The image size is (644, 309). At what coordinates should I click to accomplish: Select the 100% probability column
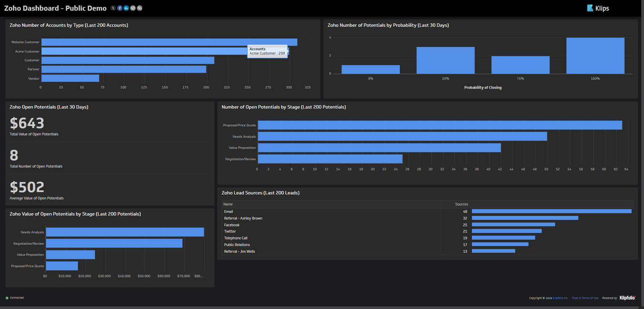(595, 56)
